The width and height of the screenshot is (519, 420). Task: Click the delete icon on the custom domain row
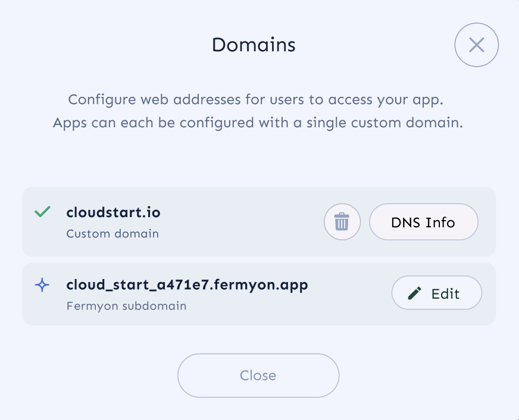(342, 222)
